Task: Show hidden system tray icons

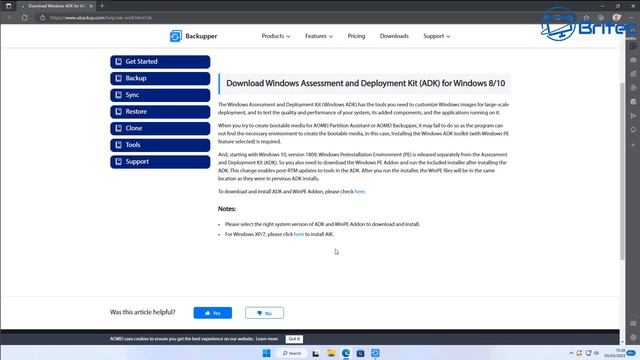Action: (571, 353)
